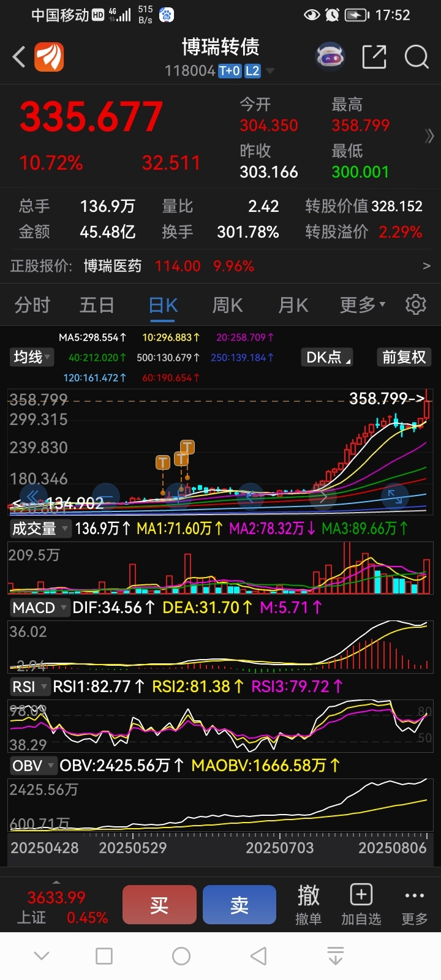Open bottom 更多 more menu
The width and height of the screenshot is (441, 980).
coord(415,905)
